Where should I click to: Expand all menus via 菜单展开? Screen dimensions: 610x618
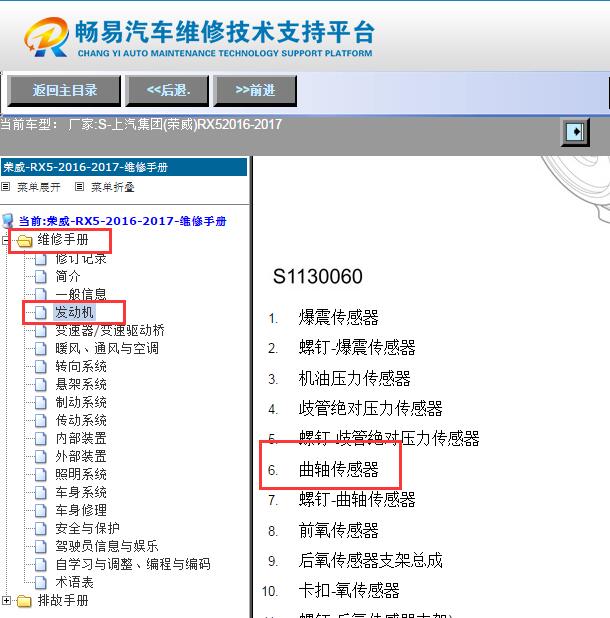pyautogui.click(x=39, y=187)
